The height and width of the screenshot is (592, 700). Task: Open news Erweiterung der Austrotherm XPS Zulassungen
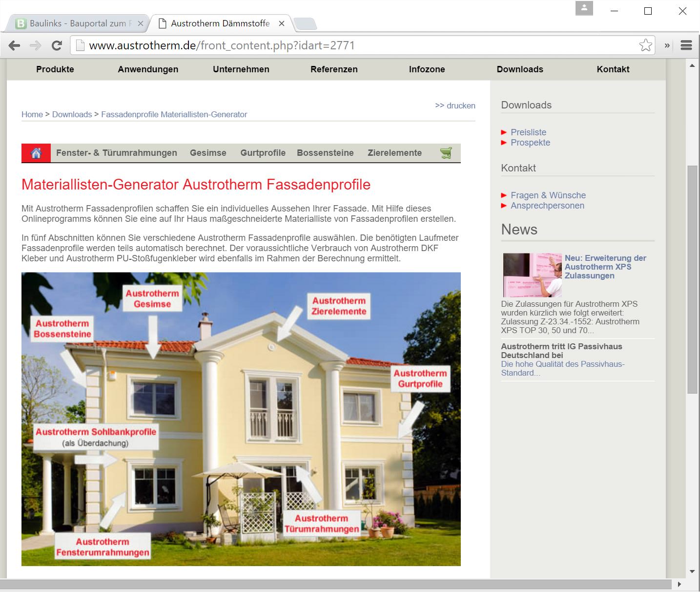coord(605,267)
